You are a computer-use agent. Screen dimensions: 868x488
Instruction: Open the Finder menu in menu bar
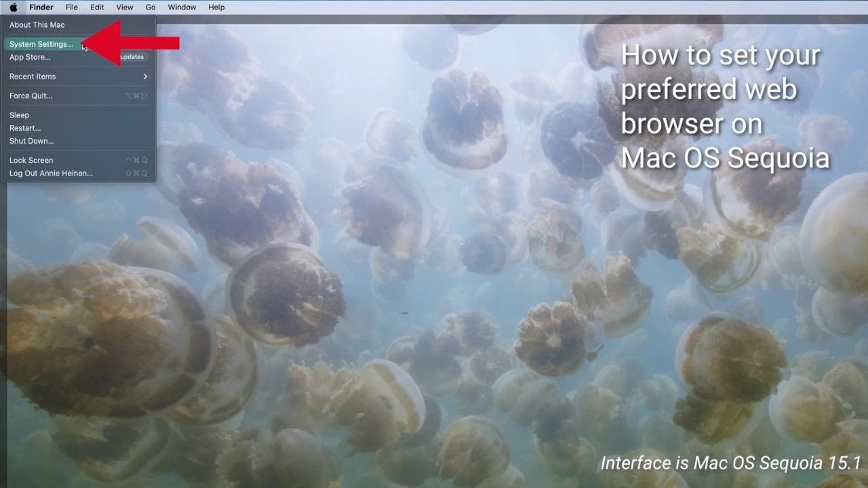[41, 7]
